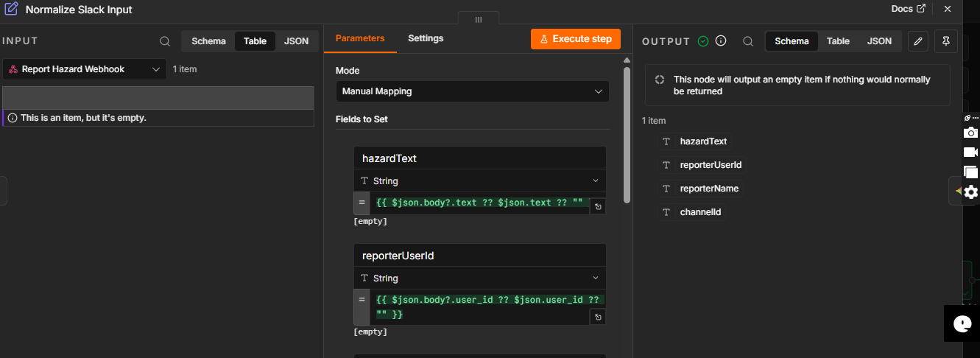The width and height of the screenshot is (980, 358).
Task: Open the chat assistant bubble
Action: coord(962,323)
